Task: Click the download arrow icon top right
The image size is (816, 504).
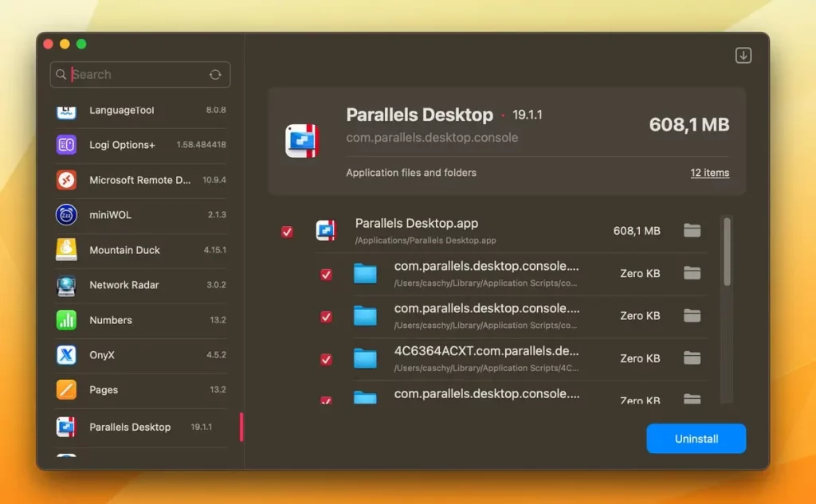Action: pyautogui.click(x=743, y=56)
